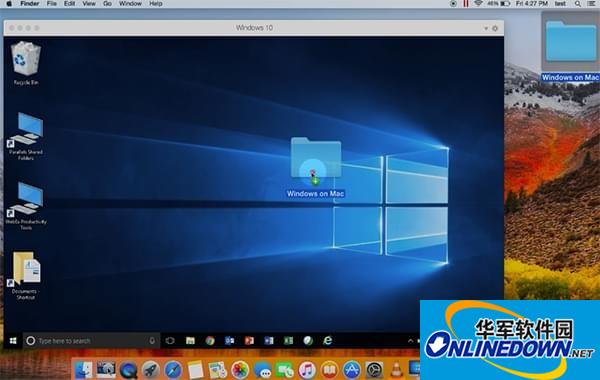Image resolution: width=600 pixels, height=380 pixels.
Task: Open the Go menu
Action: click(x=107, y=4)
